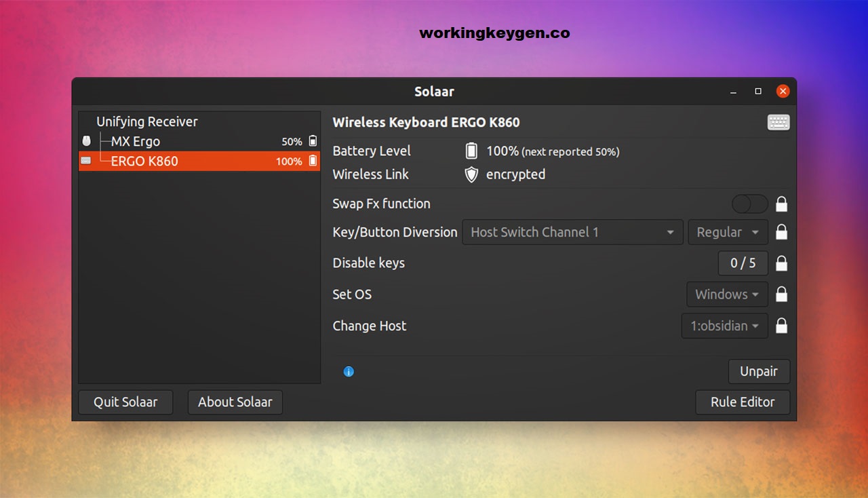Select the Unifying Receiver entry
This screenshot has height=498, width=868.
tap(148, 121)
